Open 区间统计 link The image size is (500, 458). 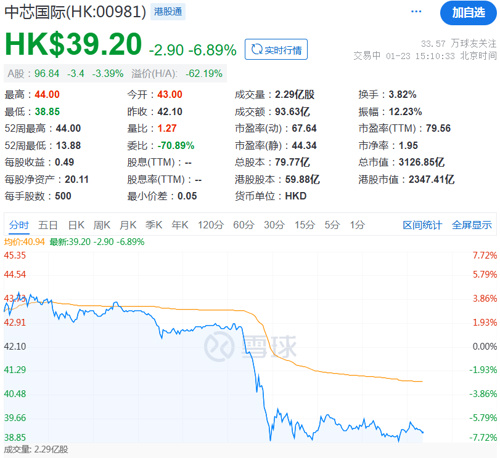click(x=422, y=225)
